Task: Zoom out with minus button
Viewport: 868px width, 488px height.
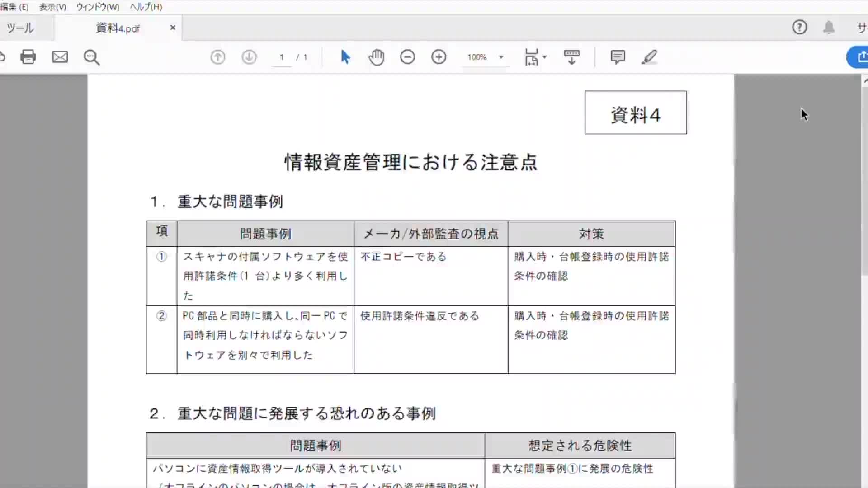Action: tap(407, 57)
